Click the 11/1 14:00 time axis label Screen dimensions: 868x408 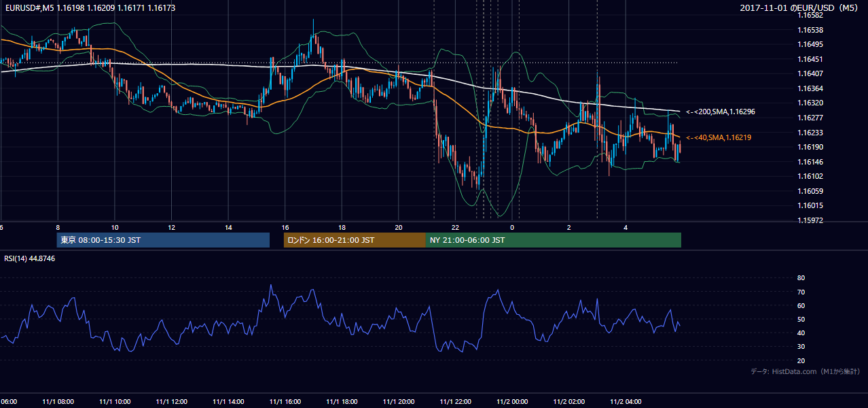[x=228, y=402]
